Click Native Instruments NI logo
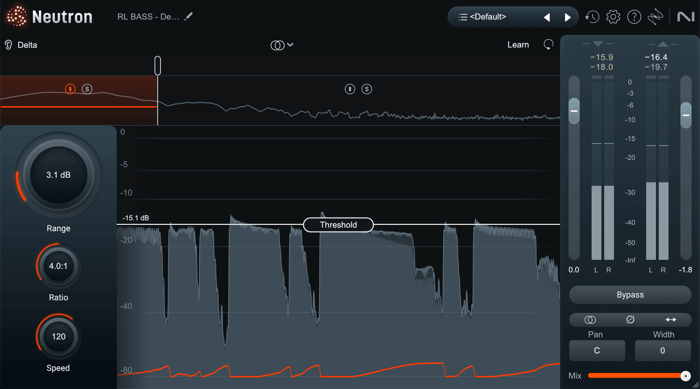The height and width of the screenshot is (389, 700). click(686, 17)
